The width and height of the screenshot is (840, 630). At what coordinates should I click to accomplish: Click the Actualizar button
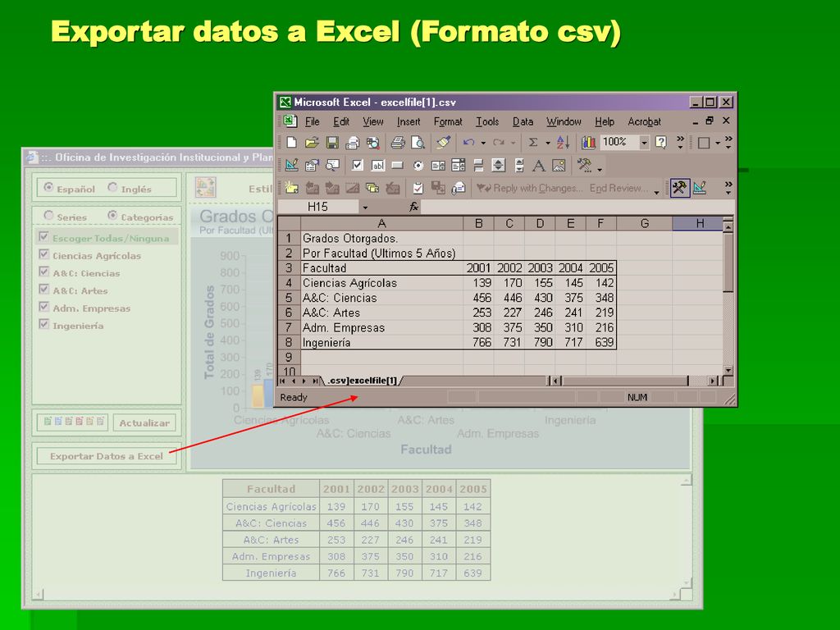coord(144,422)
